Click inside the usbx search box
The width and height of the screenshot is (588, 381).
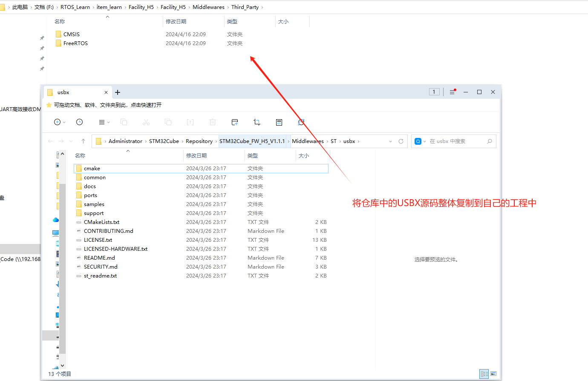click(x=453, y=141)
